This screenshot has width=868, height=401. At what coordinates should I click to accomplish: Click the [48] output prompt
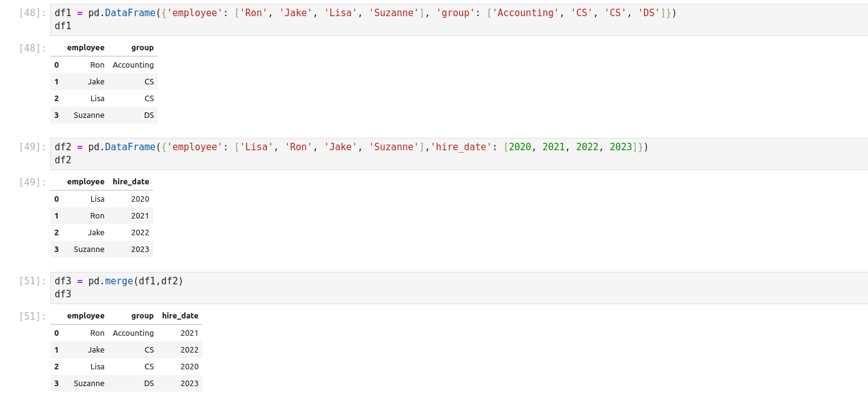(x=32, y=48)
